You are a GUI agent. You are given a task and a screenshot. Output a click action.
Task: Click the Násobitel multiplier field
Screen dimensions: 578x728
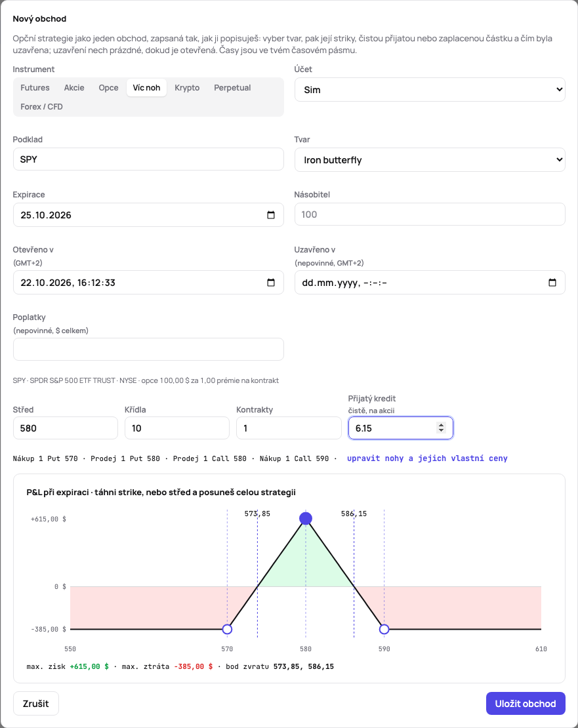click(x=430, y=214)
